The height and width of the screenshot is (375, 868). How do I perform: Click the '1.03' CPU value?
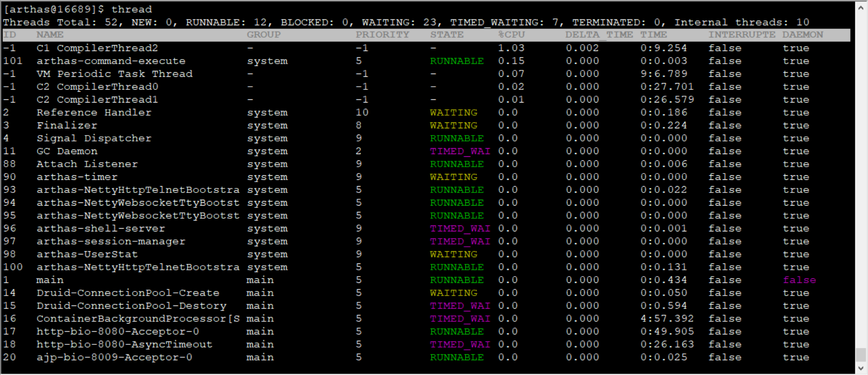(x=511, y=48)
